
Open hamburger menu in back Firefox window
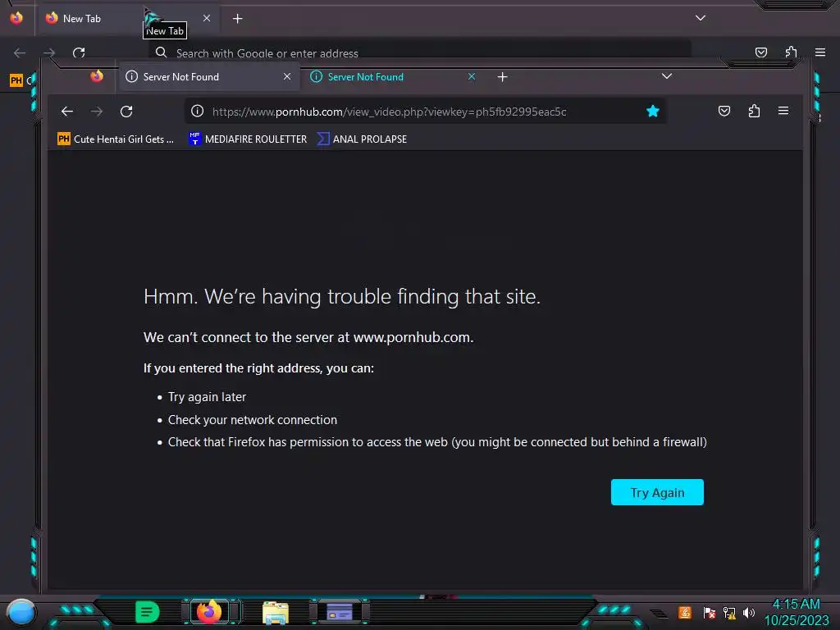point(820,52)
